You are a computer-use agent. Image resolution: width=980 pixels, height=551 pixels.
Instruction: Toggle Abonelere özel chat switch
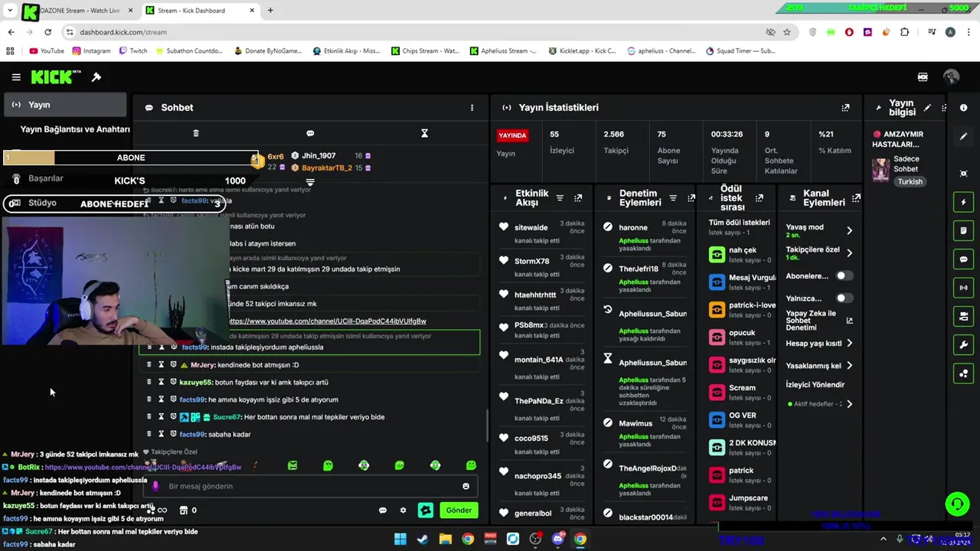(844, 275)
